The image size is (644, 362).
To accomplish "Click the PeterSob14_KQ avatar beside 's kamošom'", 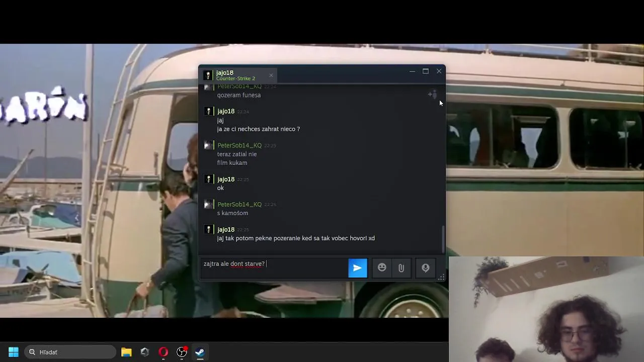I will [208, 204].
